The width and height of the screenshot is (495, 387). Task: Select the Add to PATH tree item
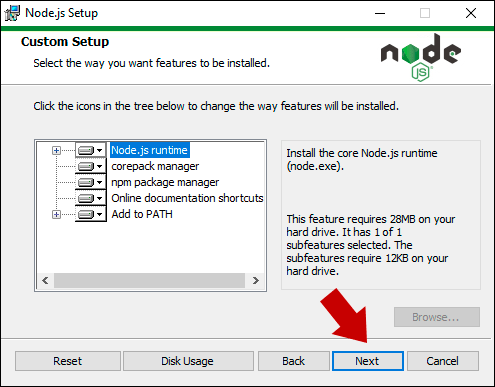tap(142, 214)
